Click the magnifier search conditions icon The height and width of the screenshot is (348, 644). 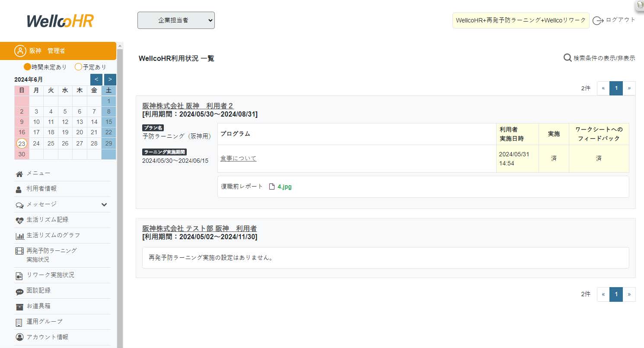567,57
